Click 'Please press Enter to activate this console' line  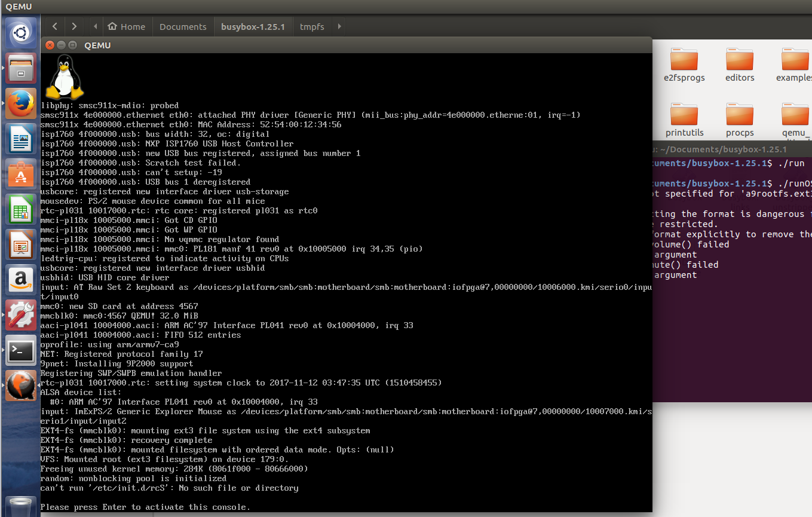click(x=145, y=507)
